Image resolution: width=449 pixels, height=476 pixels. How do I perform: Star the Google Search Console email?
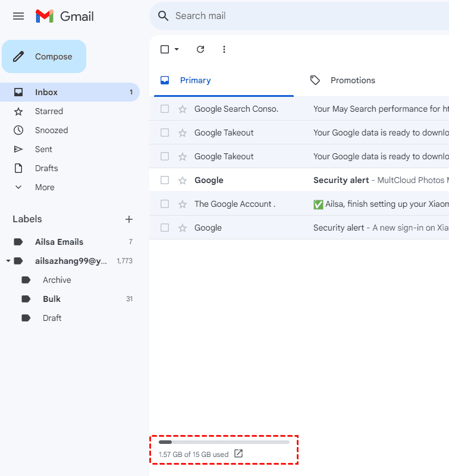[182, 109]
